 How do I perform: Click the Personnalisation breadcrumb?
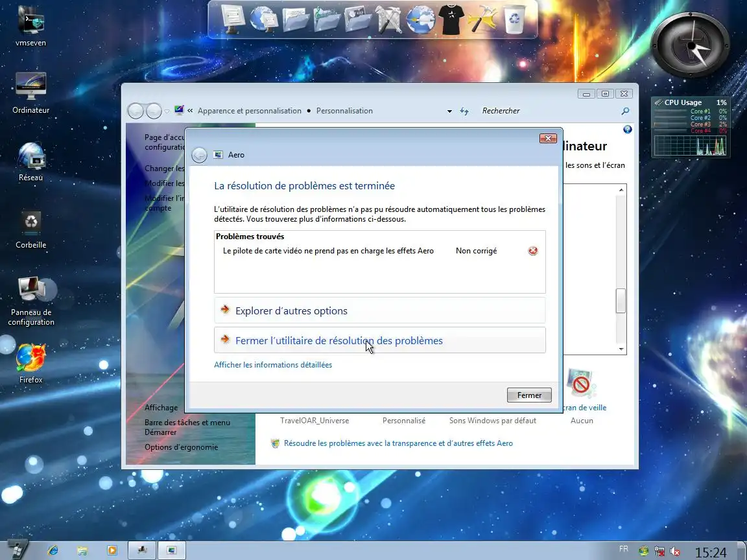coord(344,111)
